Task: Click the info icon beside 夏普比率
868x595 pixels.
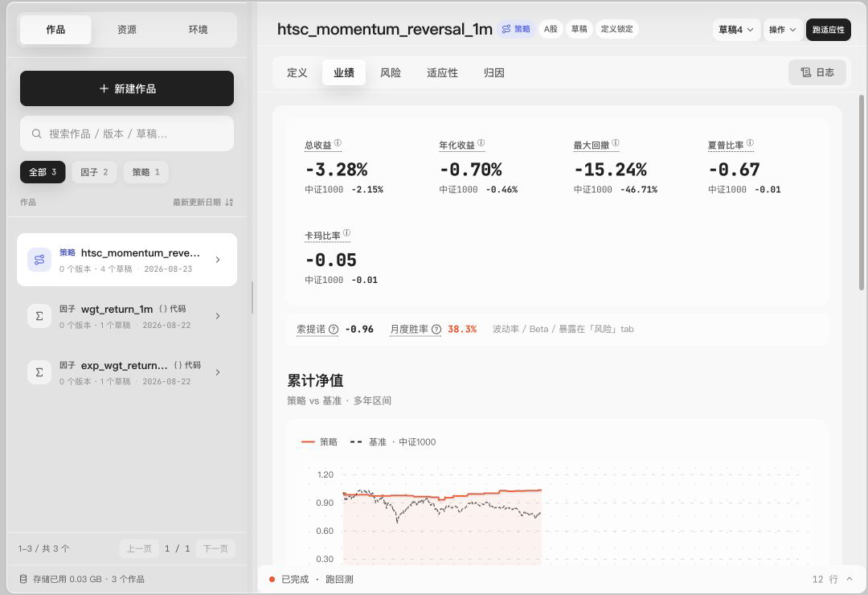Action: [x=750, y=143]
